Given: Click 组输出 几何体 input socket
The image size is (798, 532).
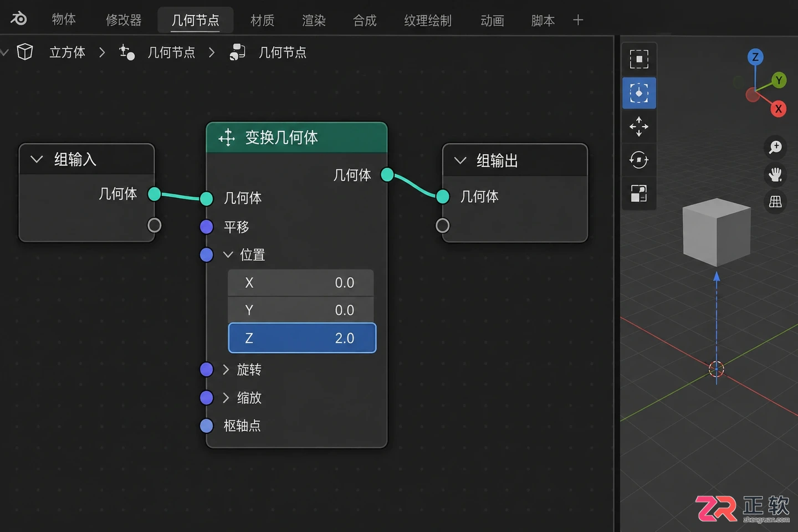Looking at the screenshot, I should tap(442, 196).
